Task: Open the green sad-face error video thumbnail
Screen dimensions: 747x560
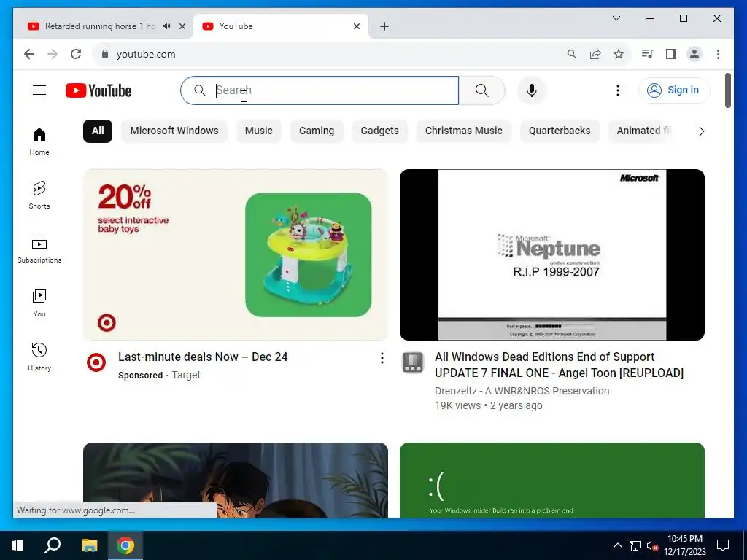Action: 551,480
